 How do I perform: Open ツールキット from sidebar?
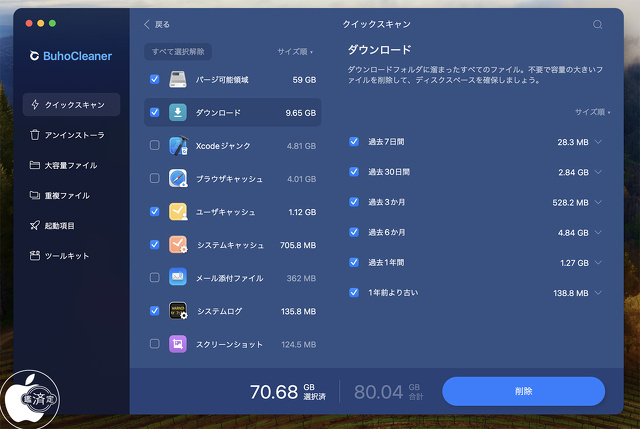tap(71, 256)
